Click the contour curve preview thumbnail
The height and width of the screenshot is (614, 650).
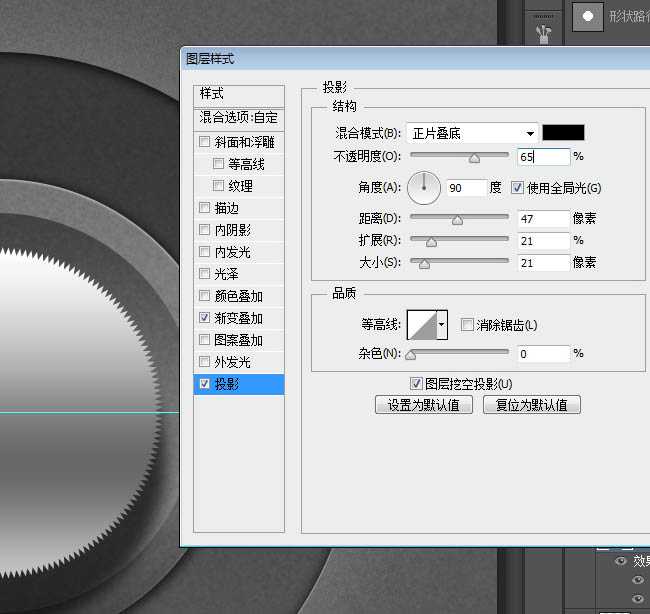coord(422,325)
